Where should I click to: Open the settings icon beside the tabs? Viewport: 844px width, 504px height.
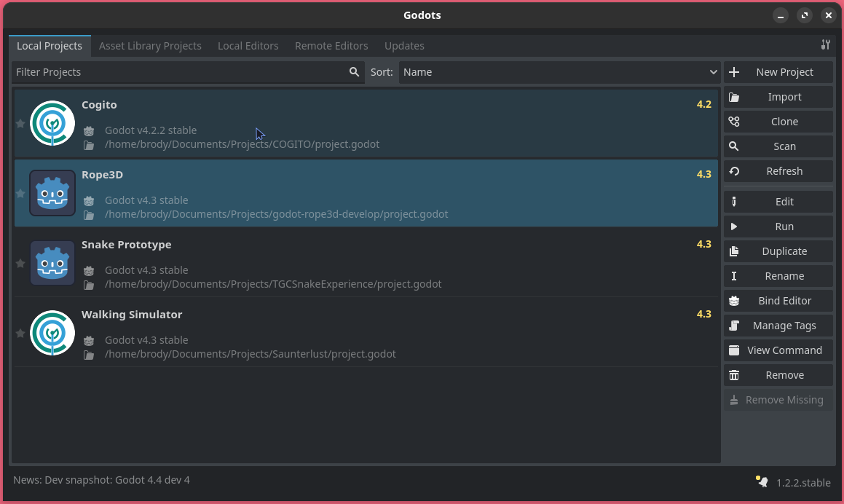point(825,44)
